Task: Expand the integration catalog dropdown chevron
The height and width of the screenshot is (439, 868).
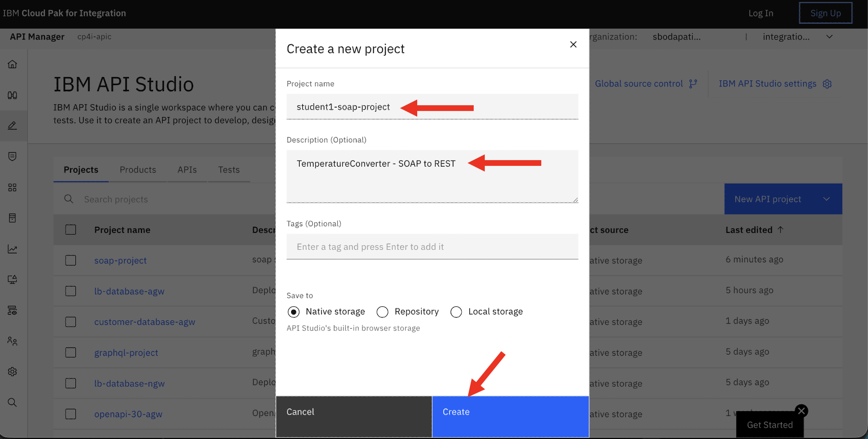Action: [x=830, y=37]
